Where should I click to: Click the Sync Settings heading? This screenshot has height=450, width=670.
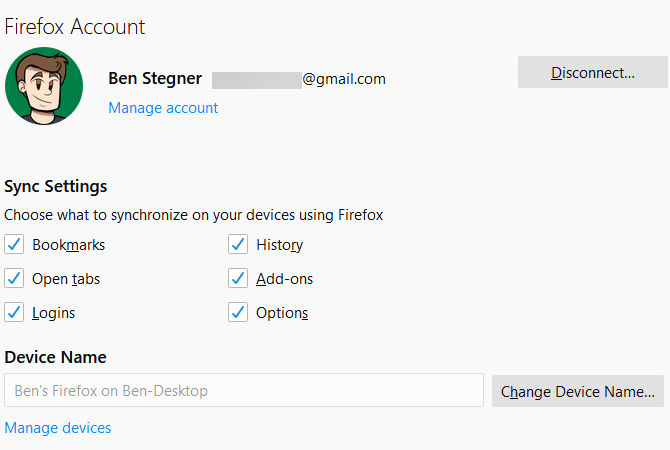56,186
